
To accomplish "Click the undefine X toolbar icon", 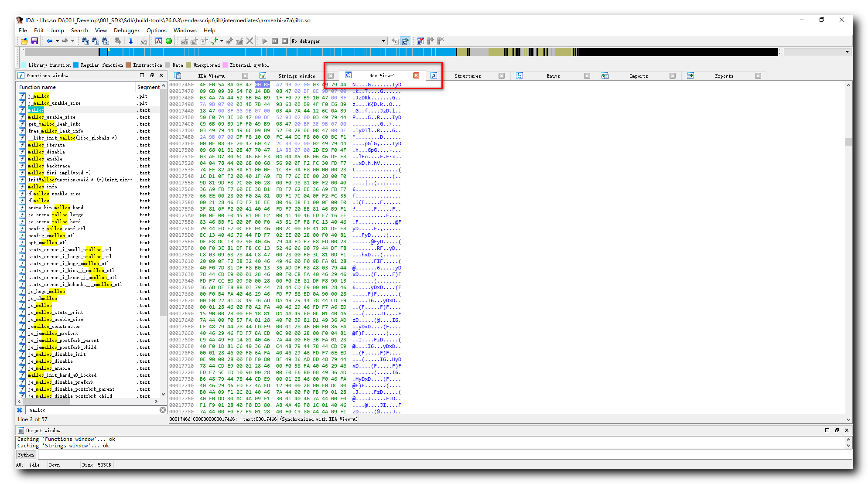I will [x=249, y=41].
